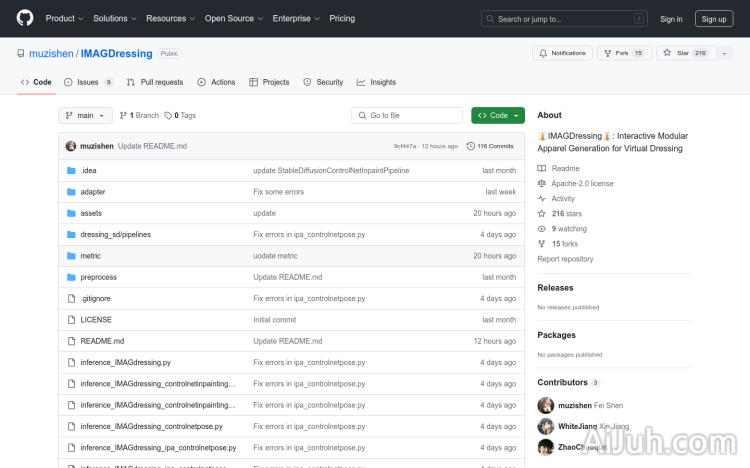The width and height of the screenshot is (750, 468).
Task: Open the Insights tab
Action: [376, 82]
